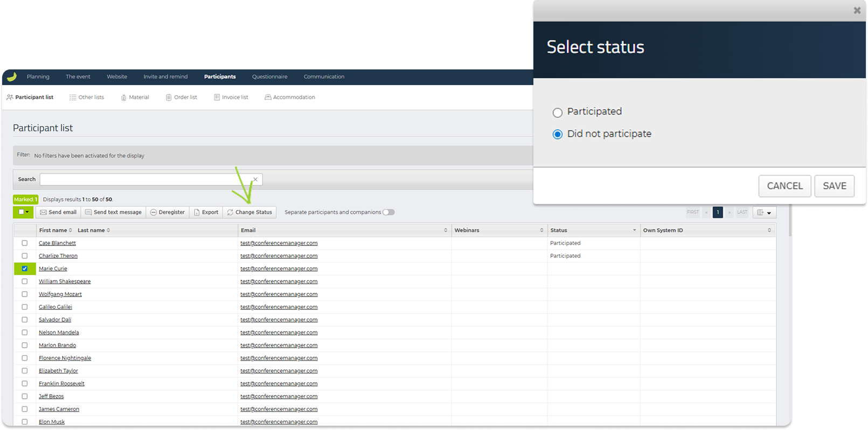
Task: Open the Other lists sub-tab
Action: 87,97
